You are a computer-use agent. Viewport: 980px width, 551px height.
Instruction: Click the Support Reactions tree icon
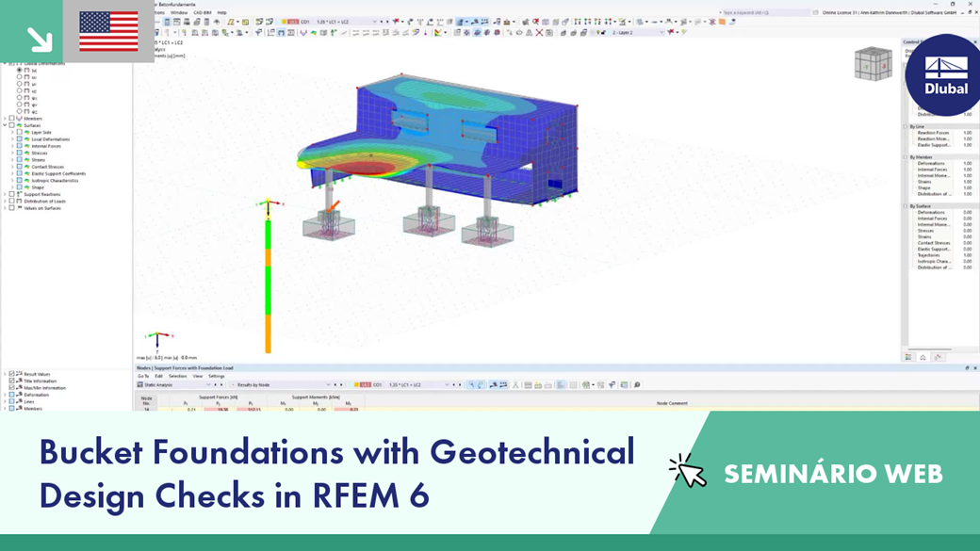pos(20,194)
